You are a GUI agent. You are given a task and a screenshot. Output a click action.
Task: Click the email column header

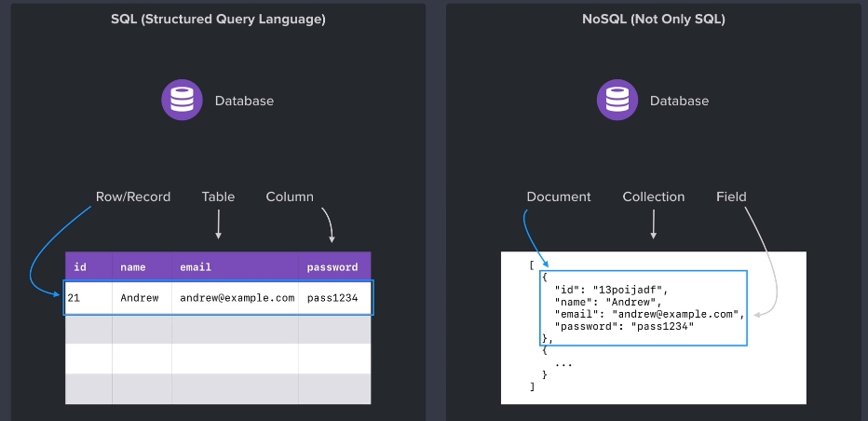click(x=196, y=267)
